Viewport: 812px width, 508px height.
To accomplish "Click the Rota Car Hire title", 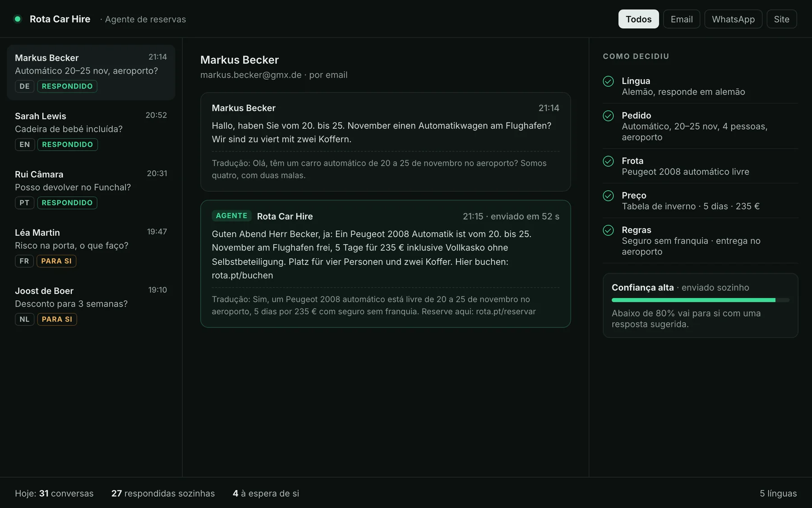I will tap(60, 19).
